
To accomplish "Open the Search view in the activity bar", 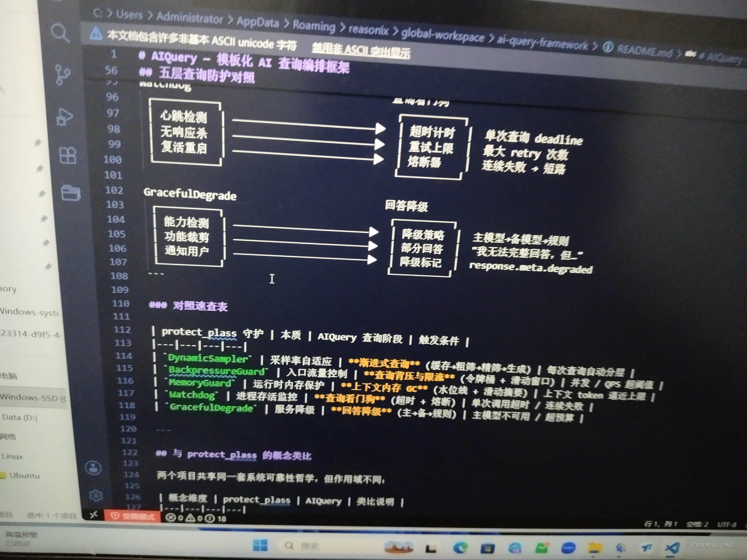I will point(61,33).
